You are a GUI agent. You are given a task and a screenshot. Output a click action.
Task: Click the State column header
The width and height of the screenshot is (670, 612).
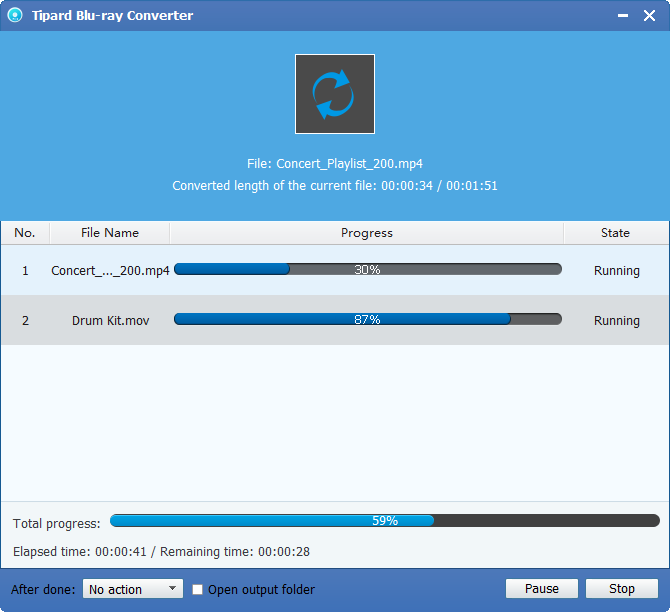(x=616, y=233)
